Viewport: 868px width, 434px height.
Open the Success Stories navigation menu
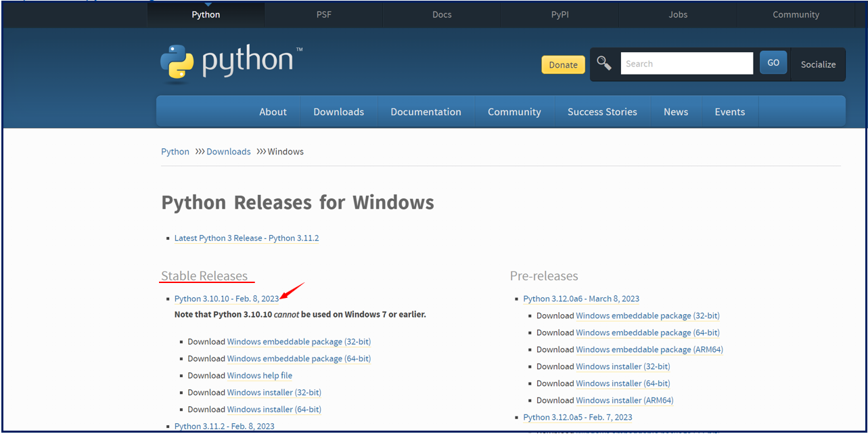coord(602,112)
